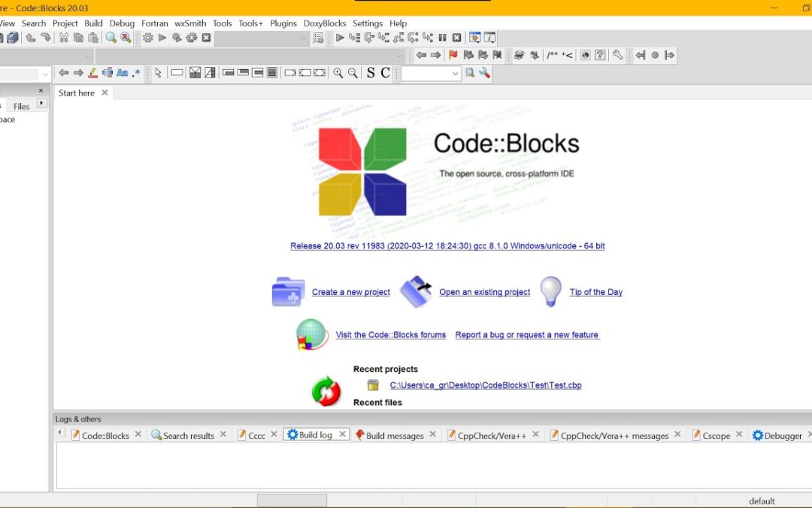
Task: Click the Run to cursor debug icon
Action: point(354,38)
